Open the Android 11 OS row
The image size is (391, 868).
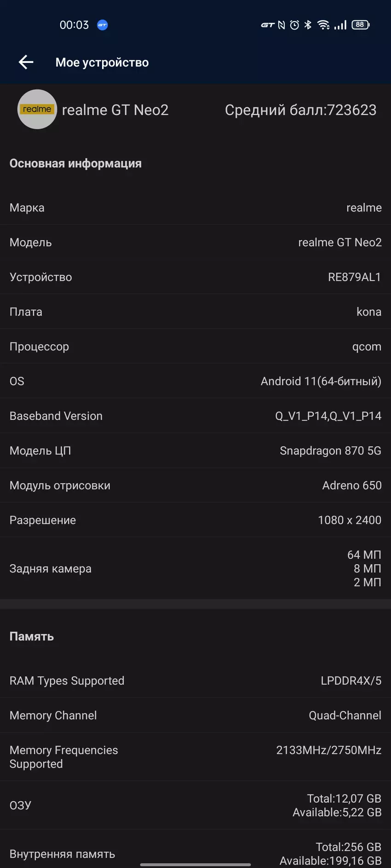195,381
